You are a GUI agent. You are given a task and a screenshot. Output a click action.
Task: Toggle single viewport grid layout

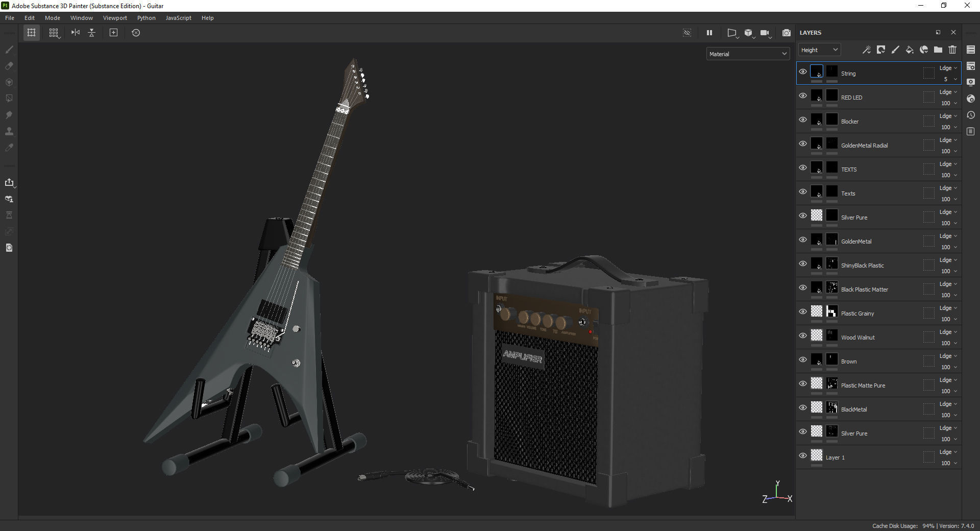pyautogui.click(x=31, y=33)
